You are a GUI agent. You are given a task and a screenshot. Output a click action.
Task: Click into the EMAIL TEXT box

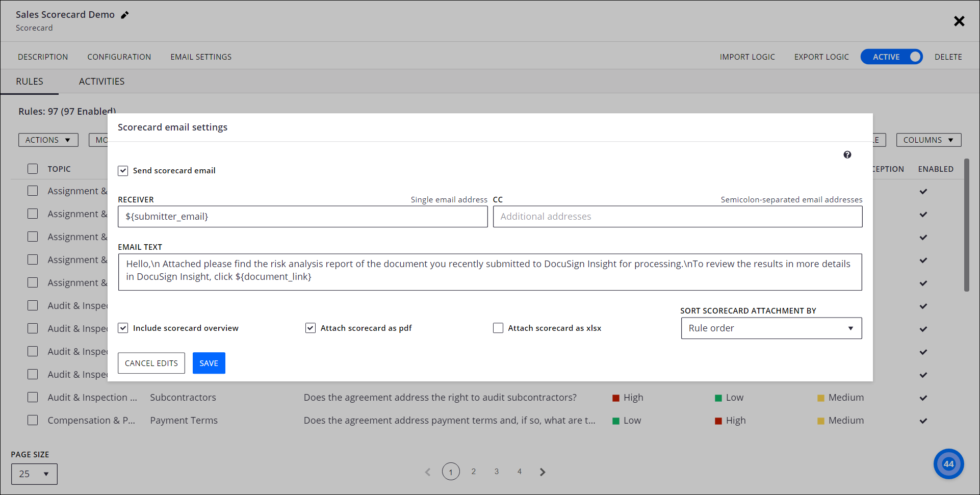[x=490, y=272]
